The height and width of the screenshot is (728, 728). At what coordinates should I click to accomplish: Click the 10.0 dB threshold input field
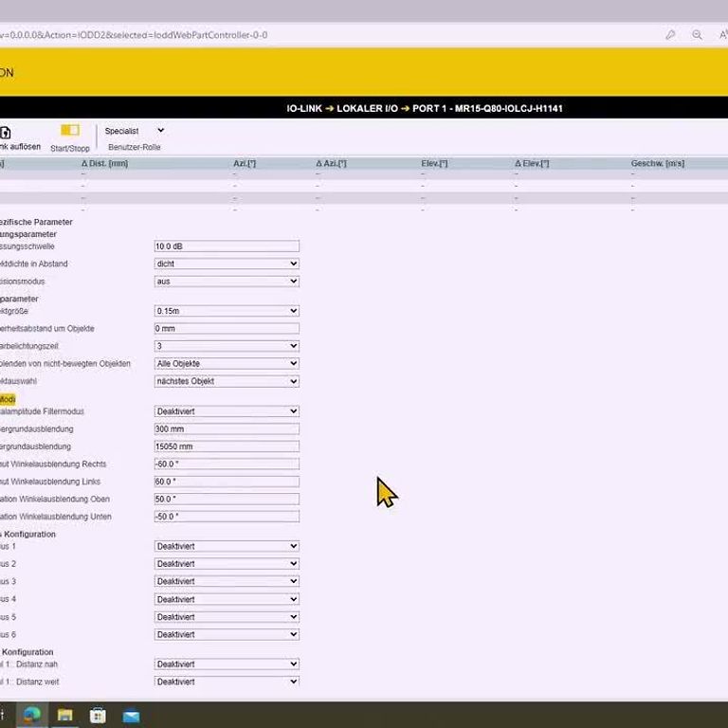(227, 246)
